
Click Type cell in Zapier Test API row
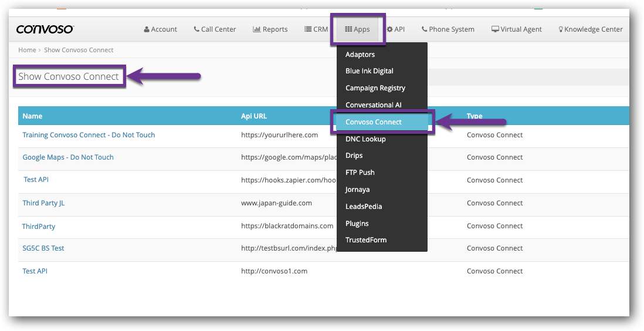click(x=495, y=180)
